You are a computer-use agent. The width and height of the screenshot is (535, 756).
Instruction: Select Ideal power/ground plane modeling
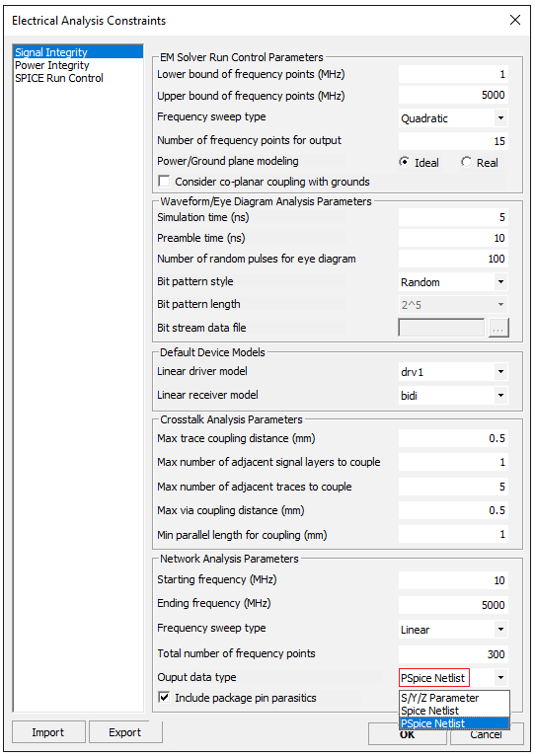point(404,163)
